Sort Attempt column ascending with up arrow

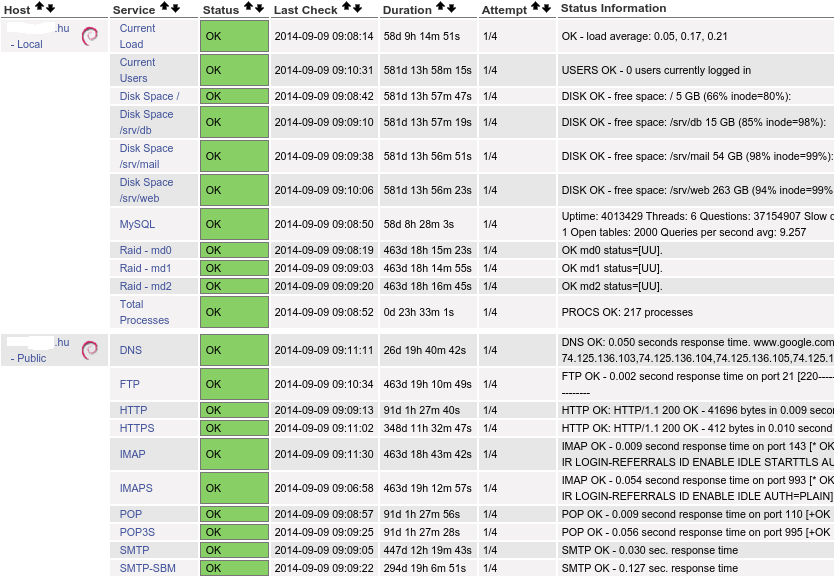click(536, 7)
